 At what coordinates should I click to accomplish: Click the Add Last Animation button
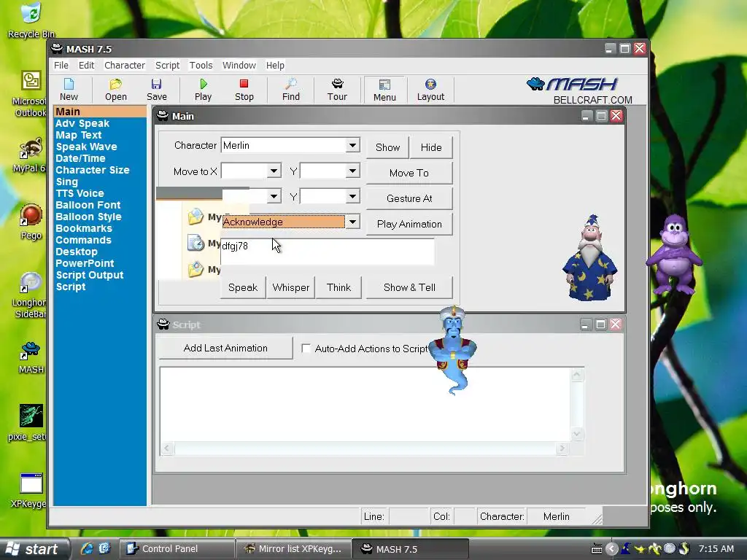[225, 348]
